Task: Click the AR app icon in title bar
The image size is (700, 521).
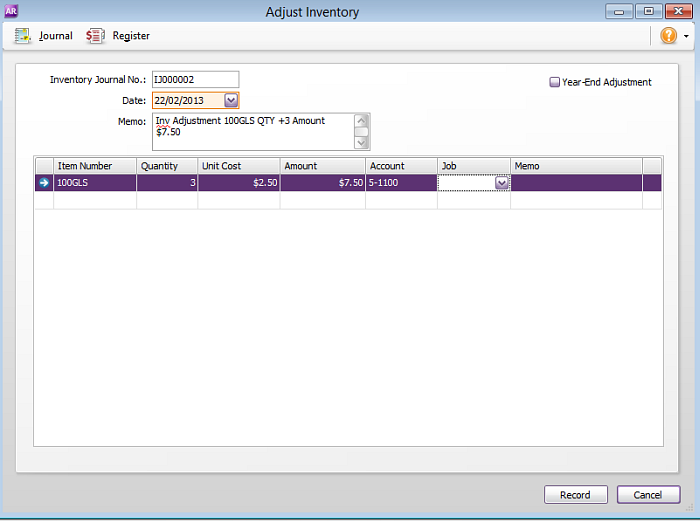Action: pyautogui.click(x=11, y=11)
